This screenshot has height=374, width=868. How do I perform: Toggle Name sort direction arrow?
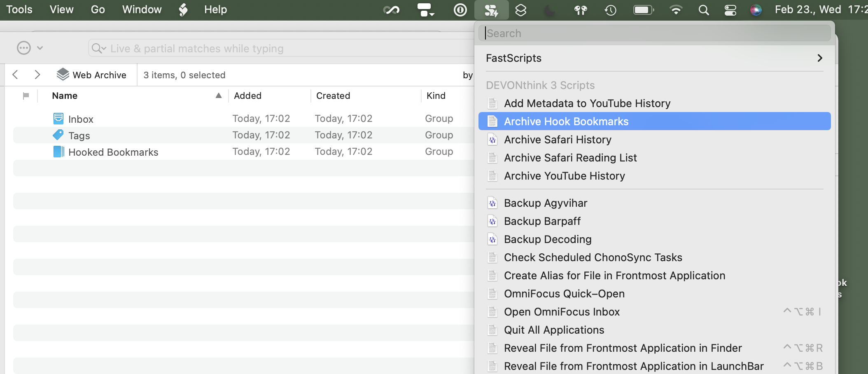point(219,96)
